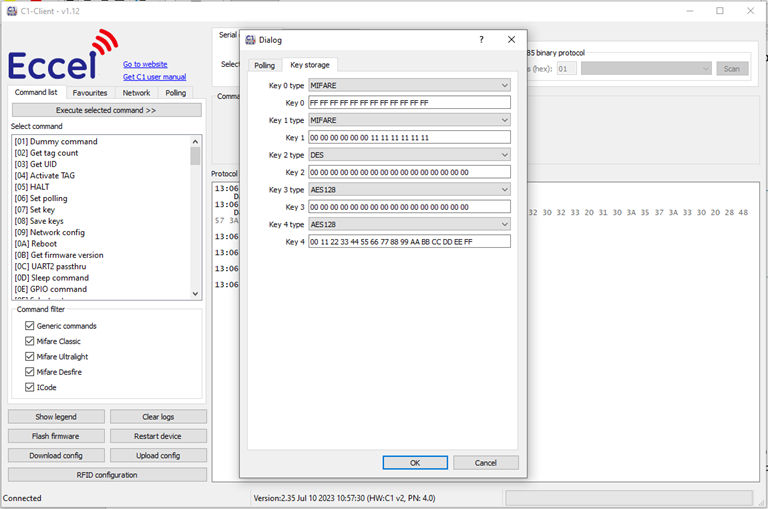Open the Key 4 type AES128 dropdown
The width and height of the screenshot is (768, 509).
pos(409,224)
